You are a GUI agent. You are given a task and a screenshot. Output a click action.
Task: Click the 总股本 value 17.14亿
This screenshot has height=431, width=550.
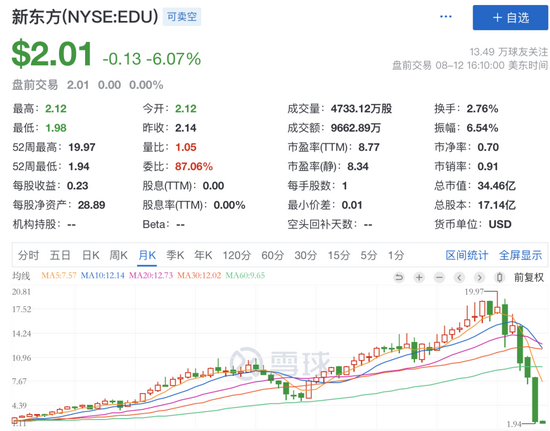(496, 205)
